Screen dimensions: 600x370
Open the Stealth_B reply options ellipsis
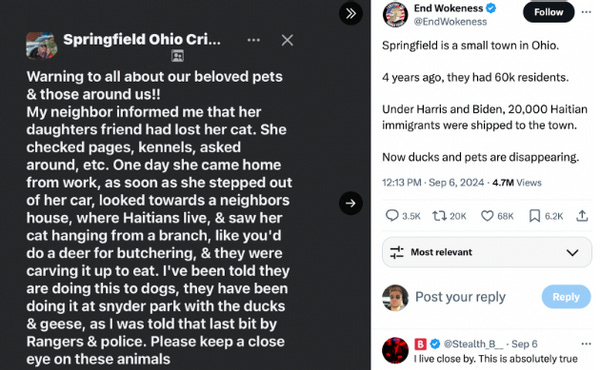coord(586,344)
